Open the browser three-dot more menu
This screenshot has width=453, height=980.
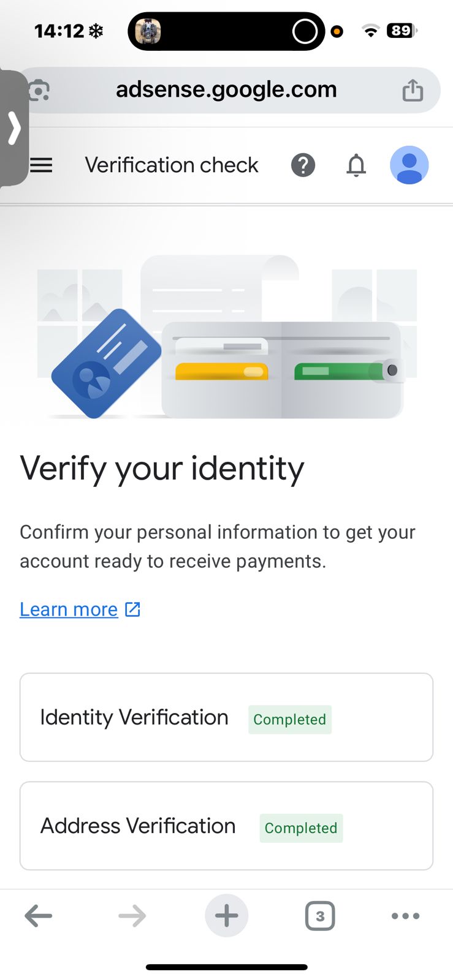405,916
